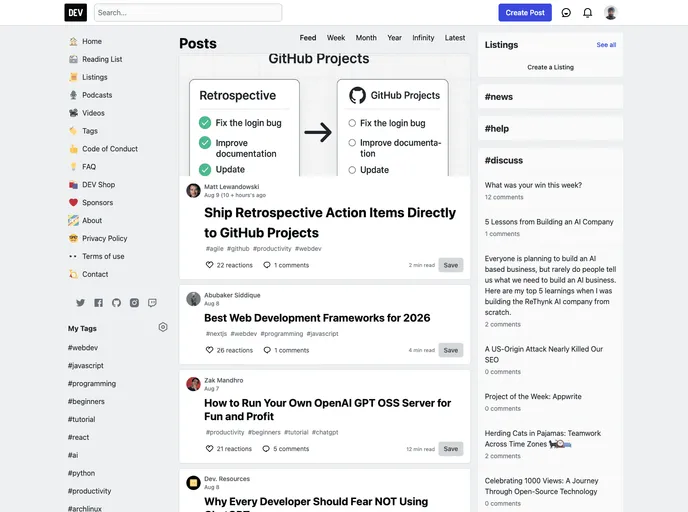The image size is (688, 512).
Task: Open "Project of the Week: Appwrite"
Action: pyautogui.click(x=533, y=397)
